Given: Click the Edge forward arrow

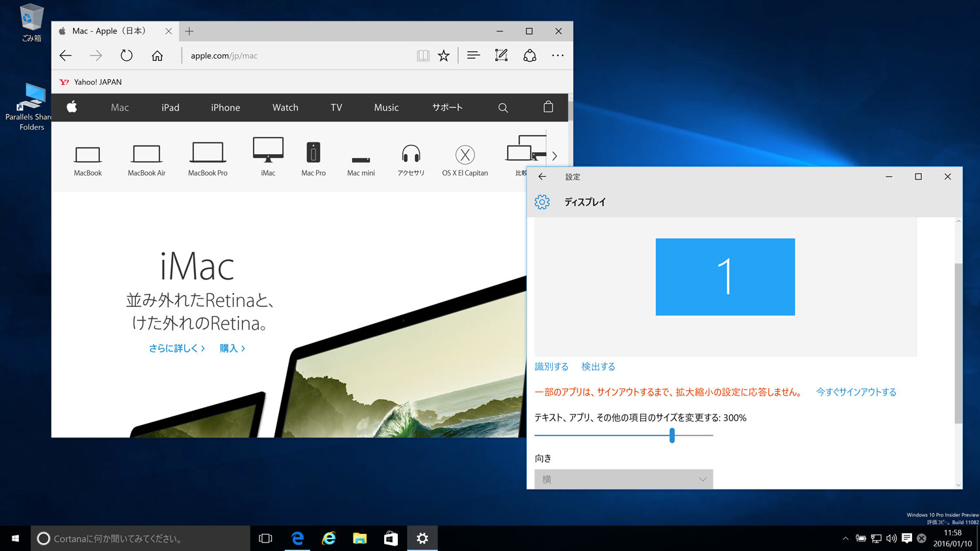Looking at the screenshot, I should [96, 55].
